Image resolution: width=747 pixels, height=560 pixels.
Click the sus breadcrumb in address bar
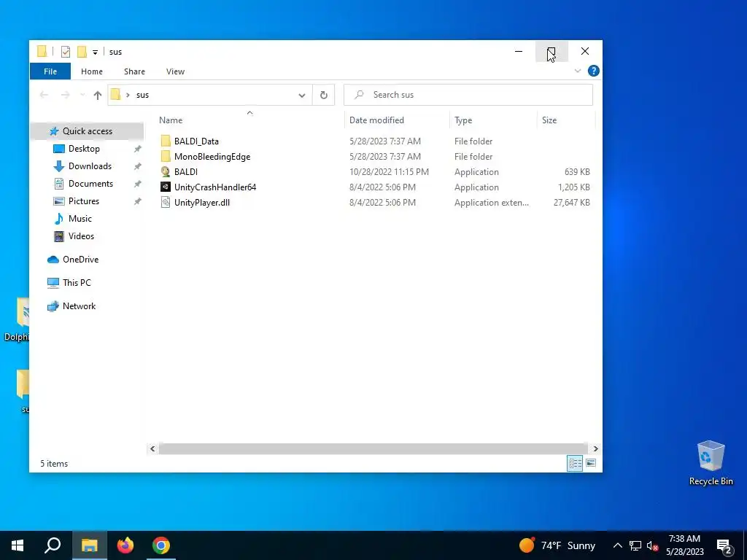tap(142, 95)
